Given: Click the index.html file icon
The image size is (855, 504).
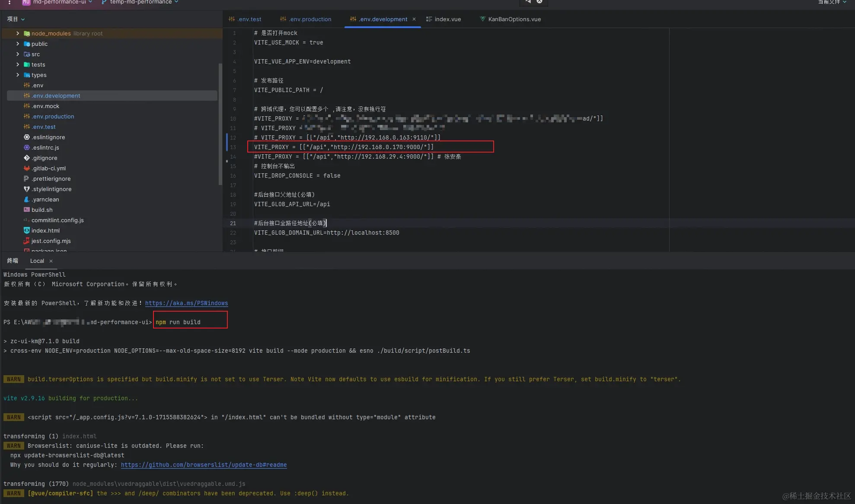Looking at the screenshot, I should pyautogui.click(x=27, y=230).
